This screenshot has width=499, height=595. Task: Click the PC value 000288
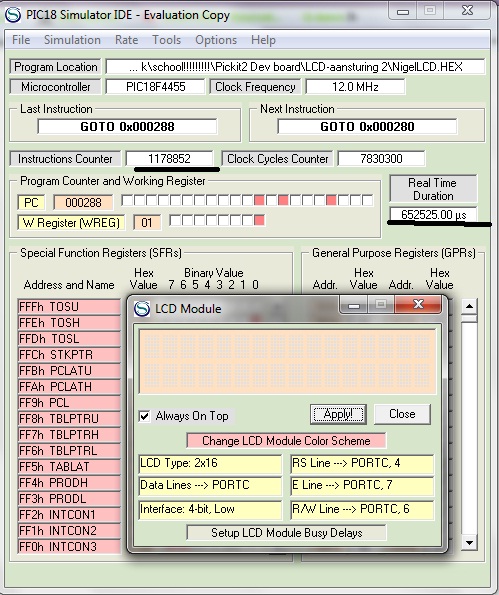point(83,203)
